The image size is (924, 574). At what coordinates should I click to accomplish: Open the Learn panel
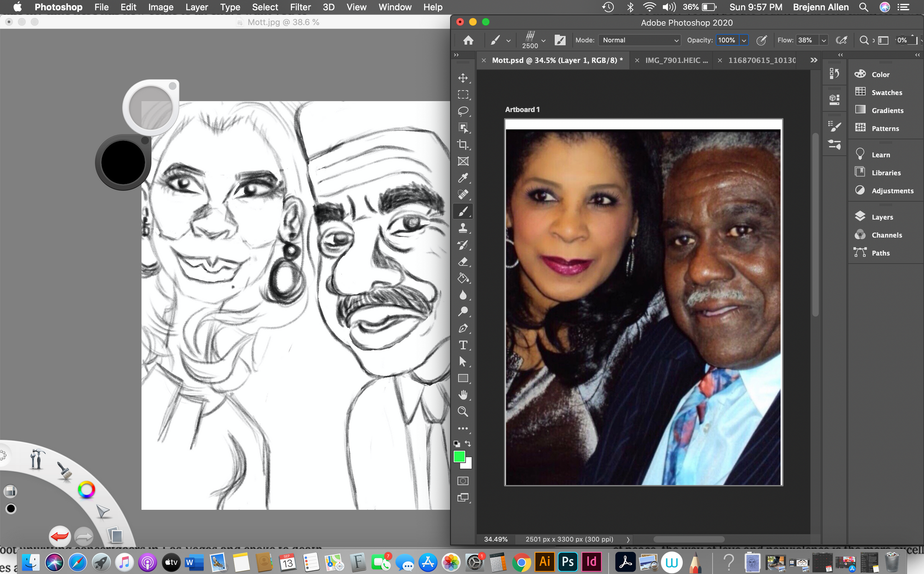[880, 154]
